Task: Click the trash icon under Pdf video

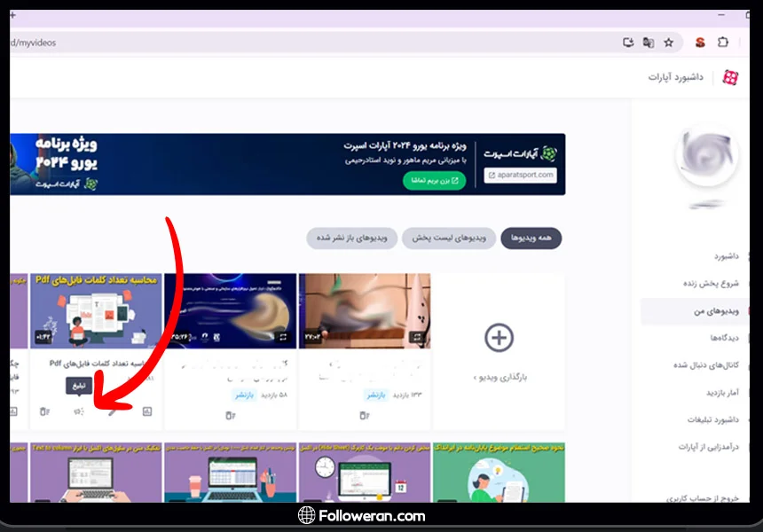Action: click(43, 411)
